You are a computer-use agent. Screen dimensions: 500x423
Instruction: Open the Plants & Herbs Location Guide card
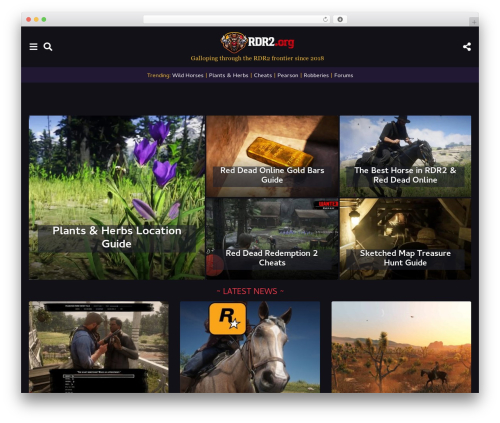[117, 198]
